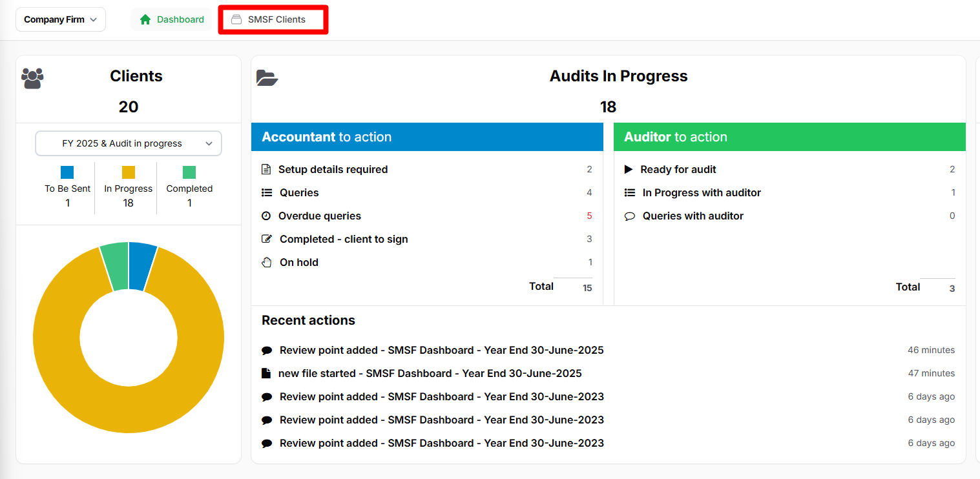Open the Company Firm dropdown
980x479 pixels.
coord(60,19)
